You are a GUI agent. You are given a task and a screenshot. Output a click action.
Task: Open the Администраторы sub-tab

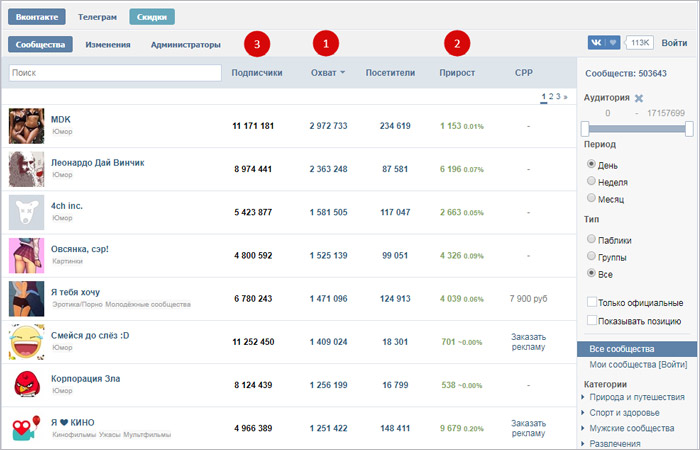[186, 45]
